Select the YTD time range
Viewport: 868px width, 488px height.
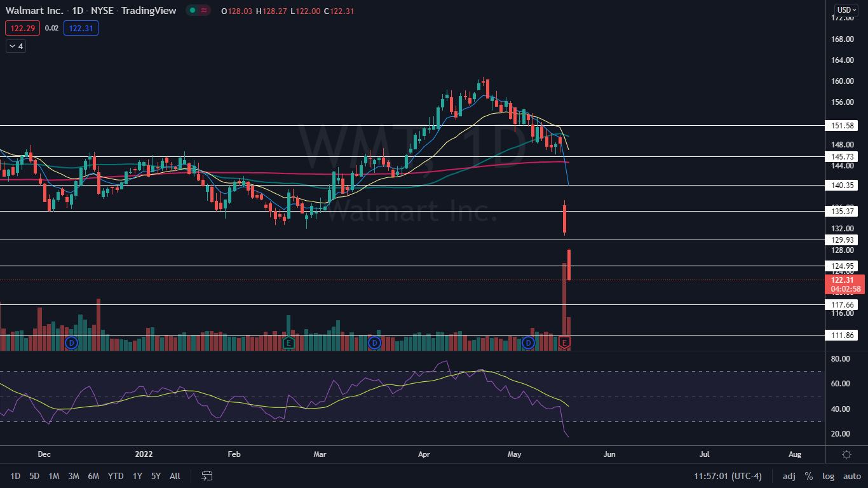(116, 476)
